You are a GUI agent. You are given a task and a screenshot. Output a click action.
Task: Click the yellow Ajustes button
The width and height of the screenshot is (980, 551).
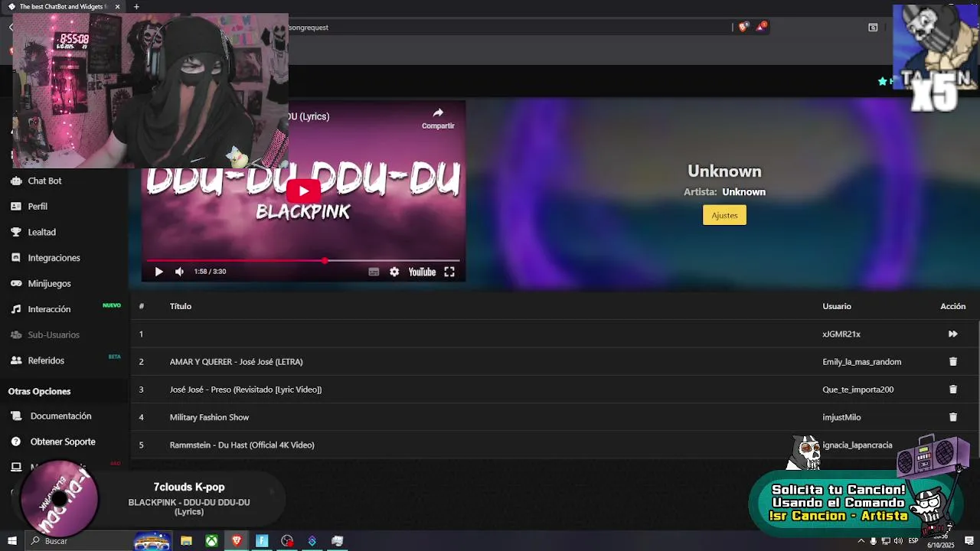724,215
